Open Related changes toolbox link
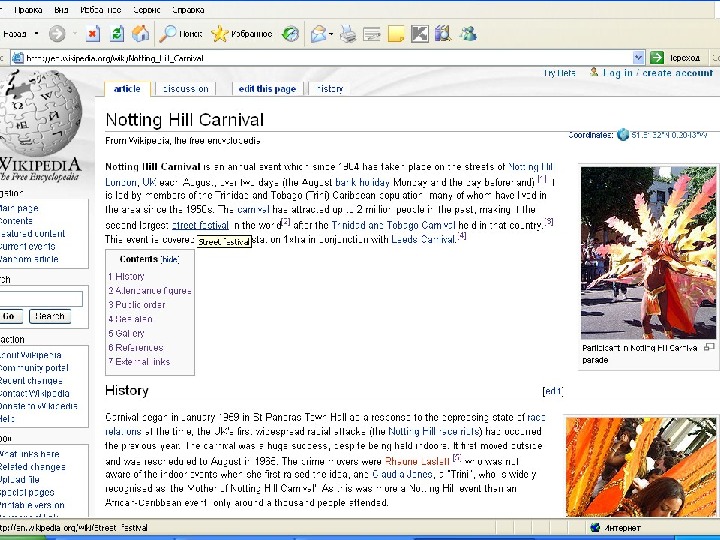This screenshot has height=540, width=720. tap(33, 467)
